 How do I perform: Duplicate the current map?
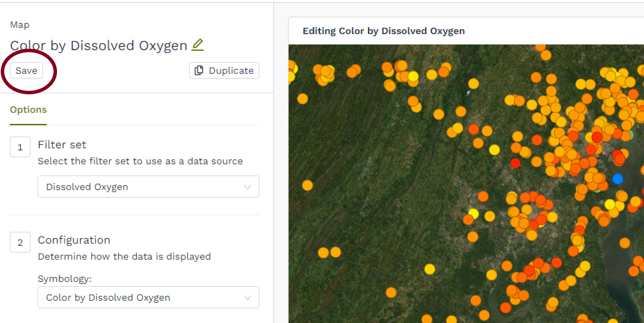[x=224, y=70]
